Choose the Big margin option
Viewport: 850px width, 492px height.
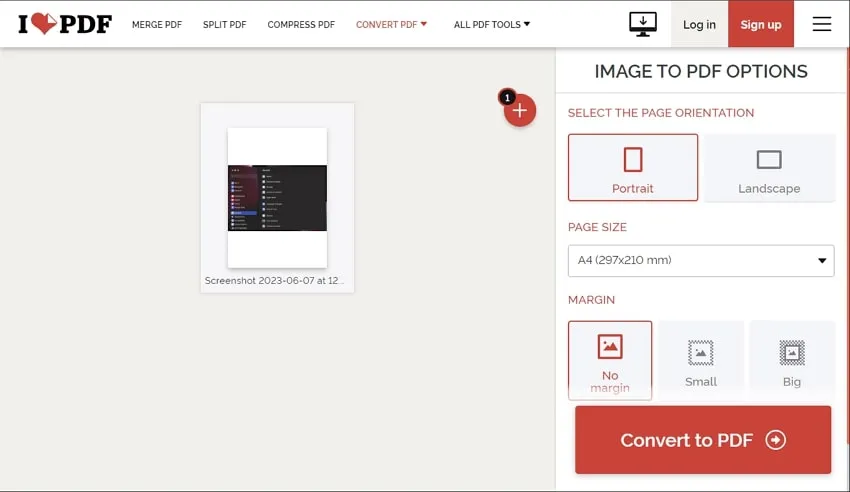click(791, 360)
